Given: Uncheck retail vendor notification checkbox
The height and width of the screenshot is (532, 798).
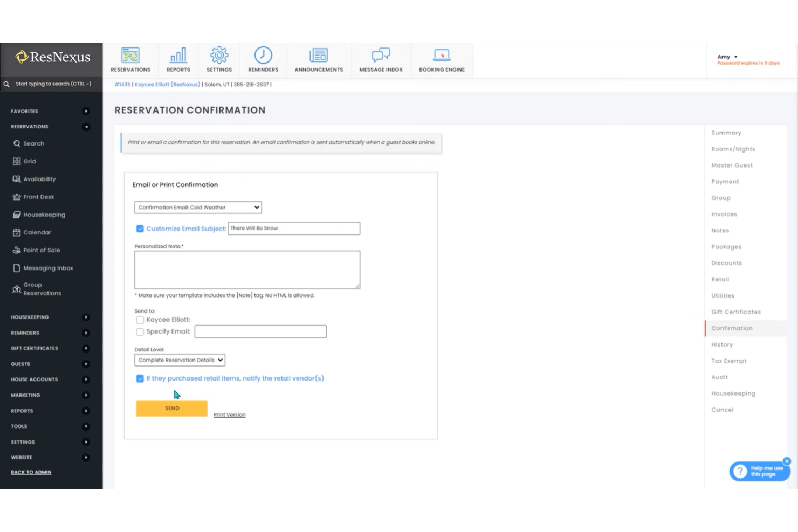Looking at the screenshot, I should (x=140, y=378).
